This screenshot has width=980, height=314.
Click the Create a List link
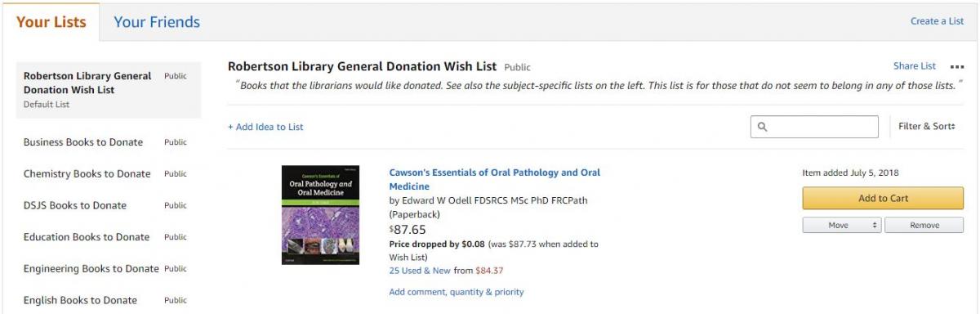pyautogui.click(x=937, y=21)
